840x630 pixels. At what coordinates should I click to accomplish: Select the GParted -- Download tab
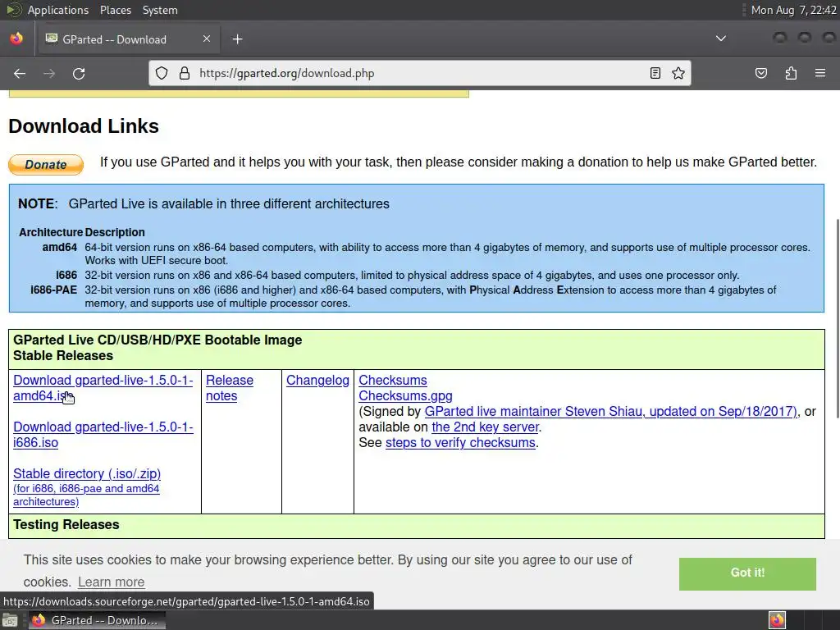127,39
